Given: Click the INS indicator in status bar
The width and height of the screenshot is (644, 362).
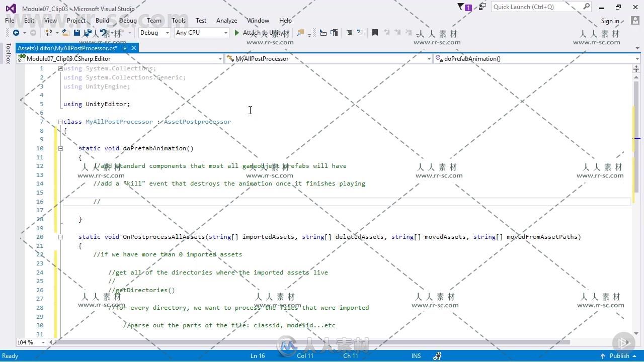Looking at the screenshot, I should [416, 356].
